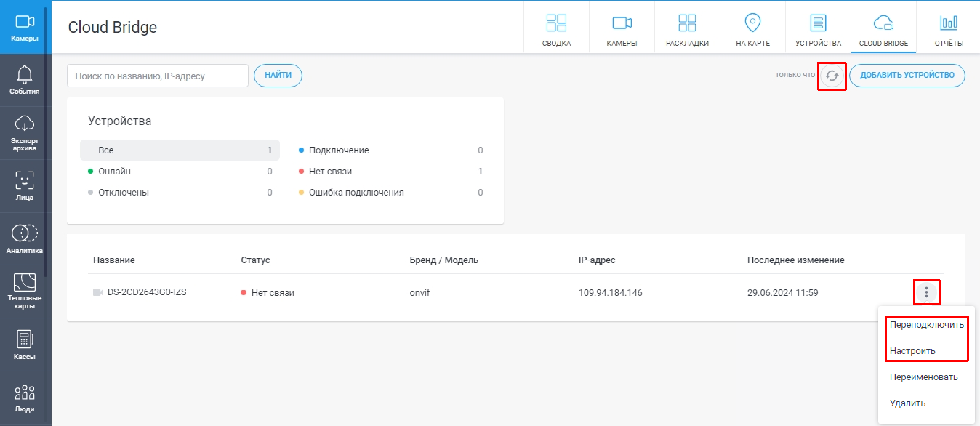Choose Удалить from the context menu

click(927, 403)
